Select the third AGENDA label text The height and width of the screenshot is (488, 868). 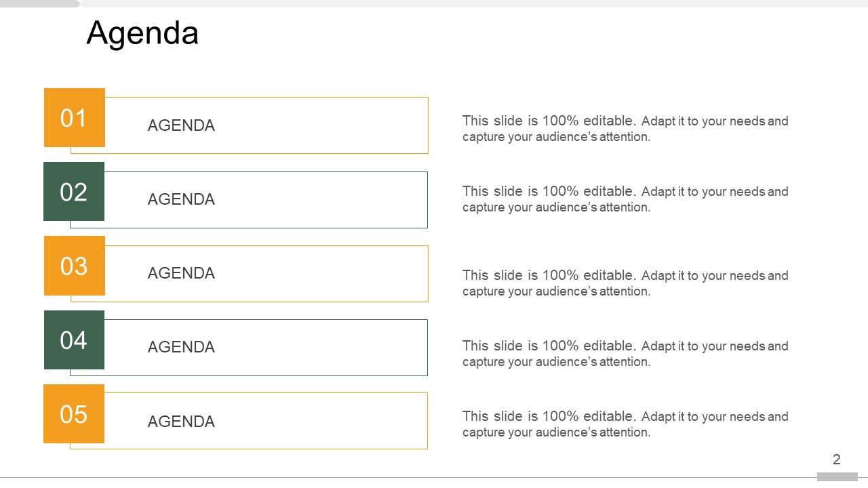coord(181,273)
